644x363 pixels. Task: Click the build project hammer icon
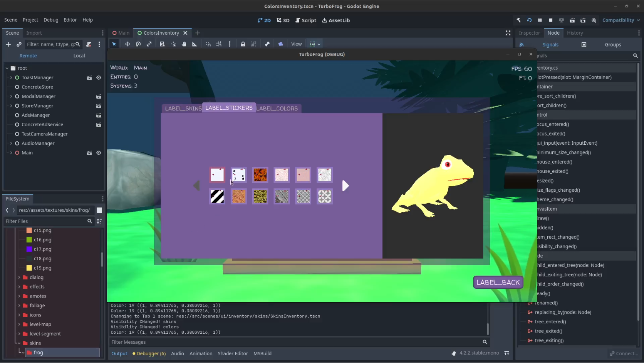click(518, 20)
